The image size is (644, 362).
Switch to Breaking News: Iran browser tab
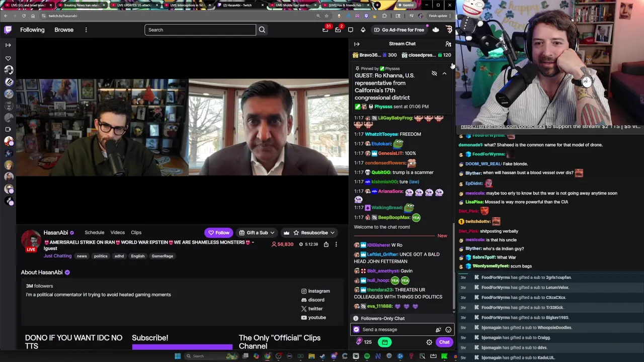pos(82,5)
